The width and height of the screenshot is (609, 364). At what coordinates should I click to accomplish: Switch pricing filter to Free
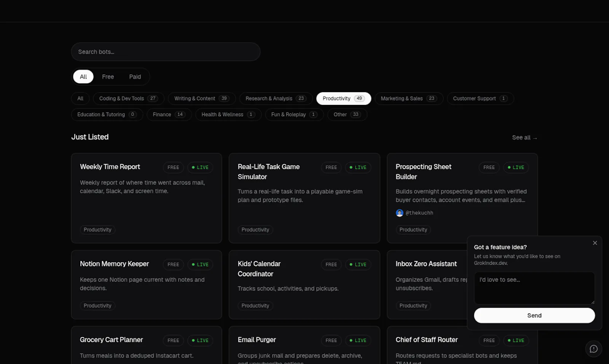pyautogui.click(x=108, y=77)
